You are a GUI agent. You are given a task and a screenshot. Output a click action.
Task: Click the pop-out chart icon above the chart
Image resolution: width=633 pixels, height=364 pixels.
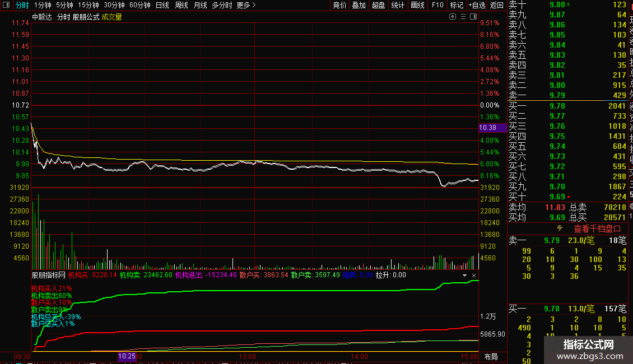(x=453, y=17)
